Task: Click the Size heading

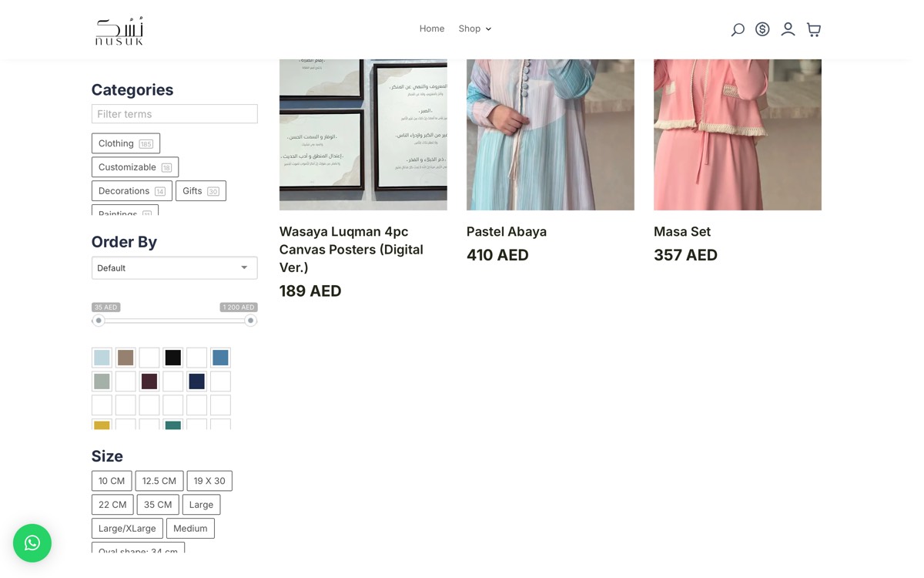Action: coord(107,456)
